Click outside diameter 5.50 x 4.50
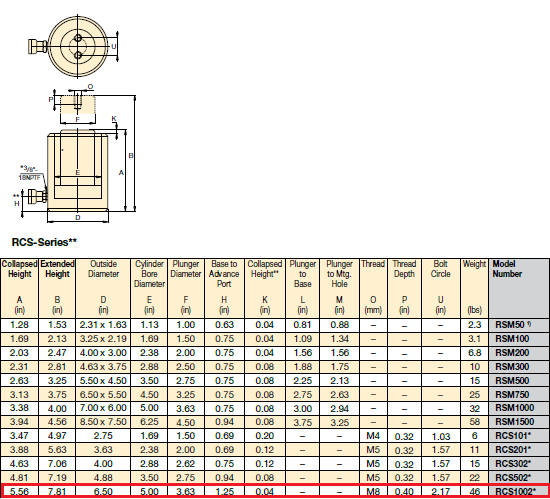 click(x=103, y=381)
